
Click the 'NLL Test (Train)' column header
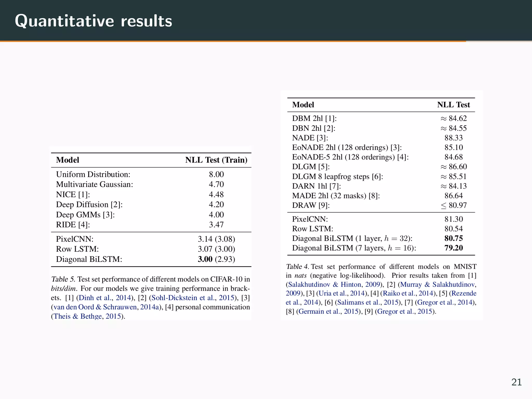click(216, 160)
